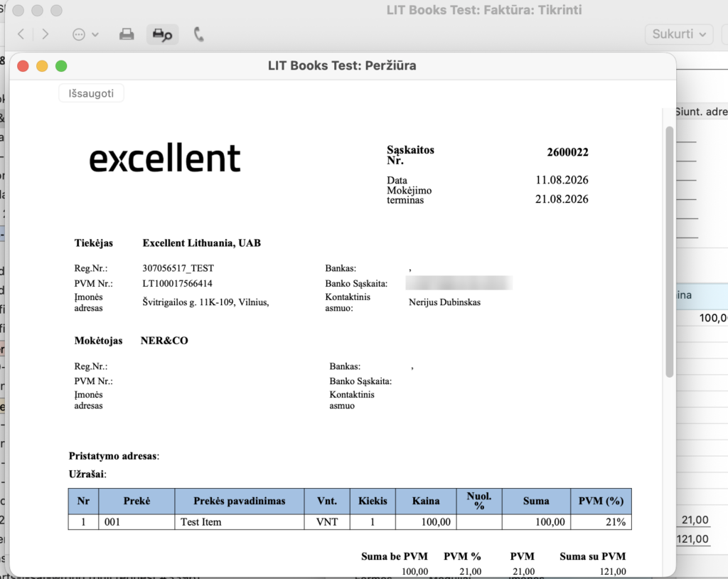The image size is (728, 579).
Task: Click the Kaina column header
Action: click(426, 501)
